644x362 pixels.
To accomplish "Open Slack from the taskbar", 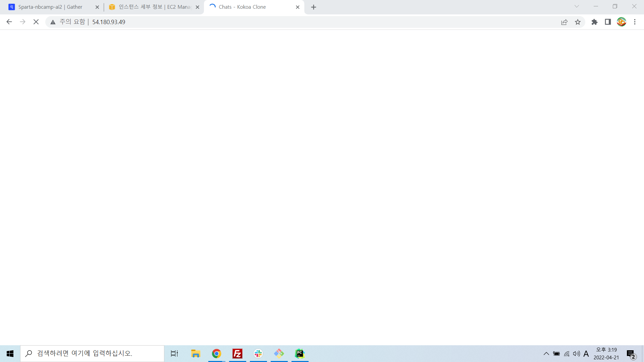I will [258, 354].
